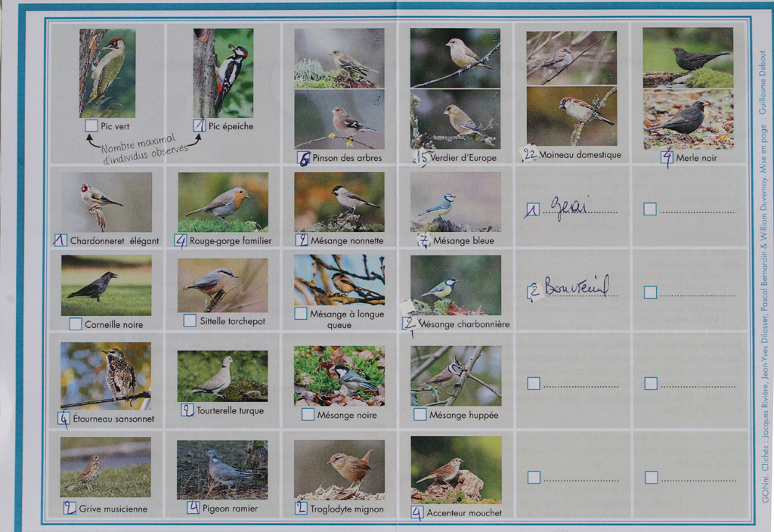View the Troglodyte mignon photo
Image resolution: width=774 pixels, height=532 pixels.
click(x=339, y=470)
